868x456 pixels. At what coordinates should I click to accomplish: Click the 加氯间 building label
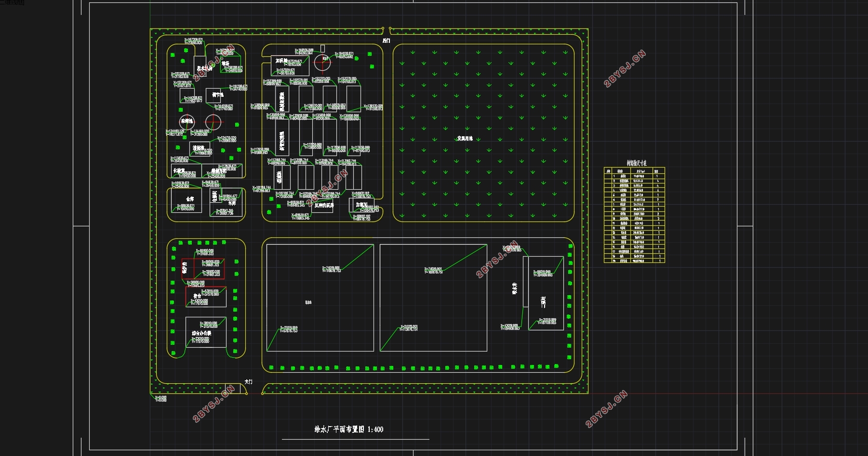(x=362, y=205)
